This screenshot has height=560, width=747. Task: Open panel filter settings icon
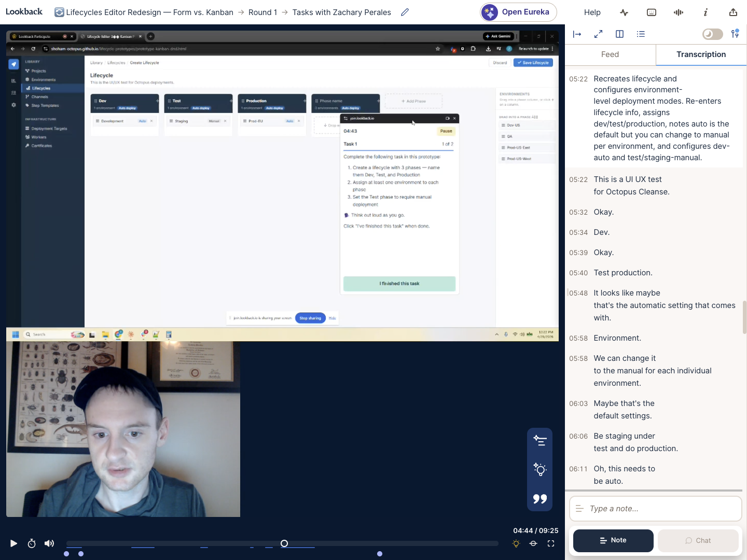pyautogui.click(x=735, y=34)
